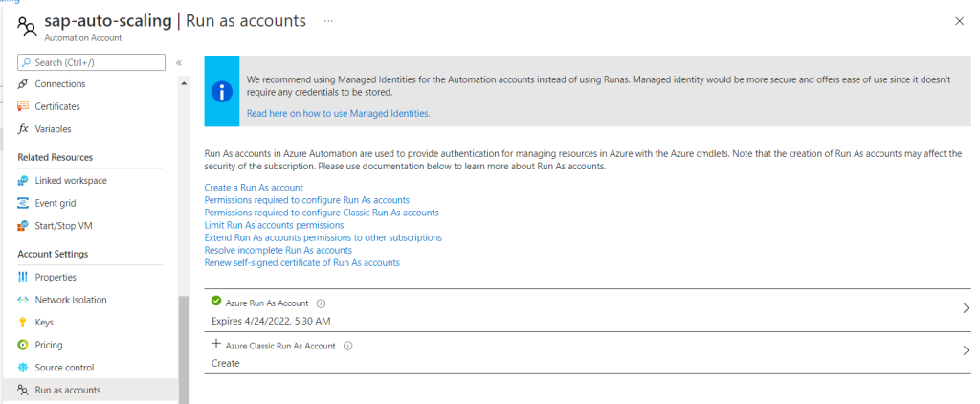The width and height of the screenshot is (980, 404).
Task: Click the Start/Stop VM icon
Action: pyautogui.click(x=23, y=226)
